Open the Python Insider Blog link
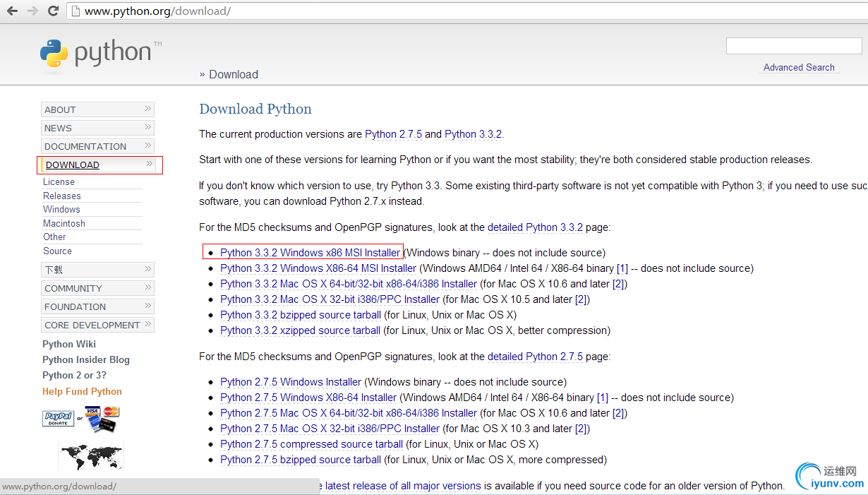 (86, 359)
